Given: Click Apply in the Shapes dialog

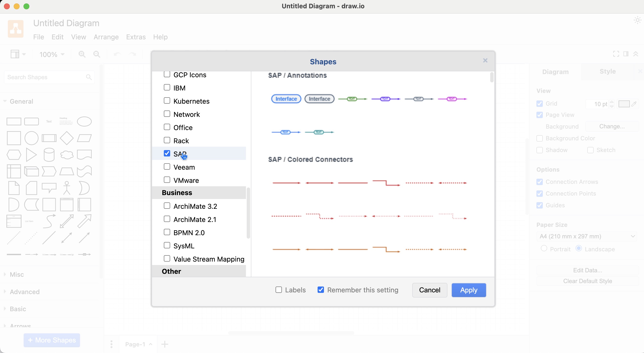Looking at the screenshot, I should coord(468,290).
